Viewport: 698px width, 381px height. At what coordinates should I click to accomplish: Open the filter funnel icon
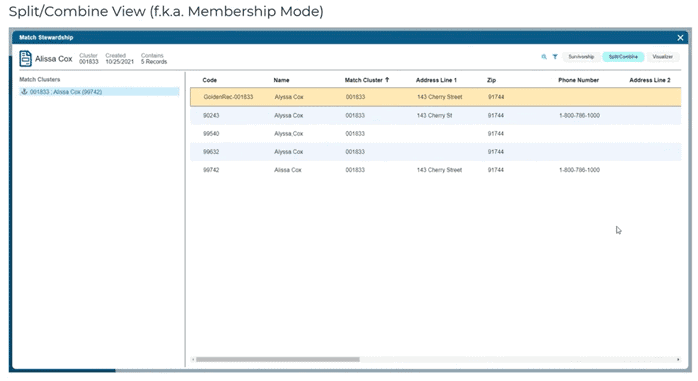[555, 57]
